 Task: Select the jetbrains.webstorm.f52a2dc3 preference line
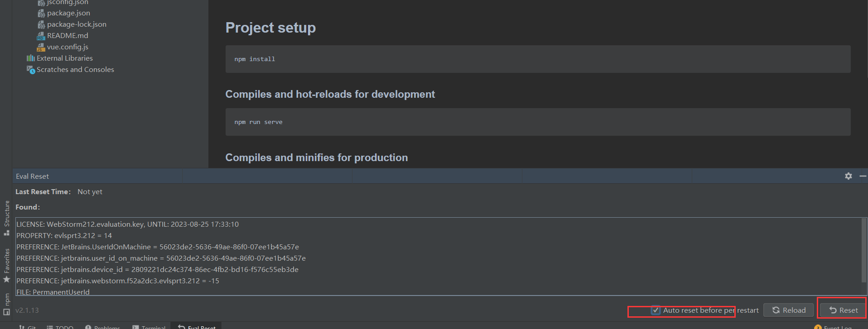(117, 281)
